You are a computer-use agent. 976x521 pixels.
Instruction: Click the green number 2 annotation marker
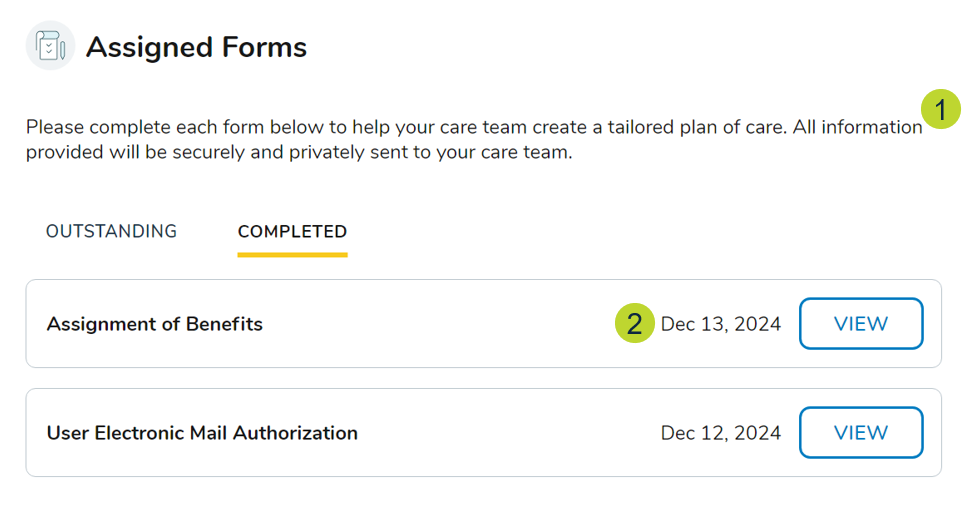click(634, 324)
